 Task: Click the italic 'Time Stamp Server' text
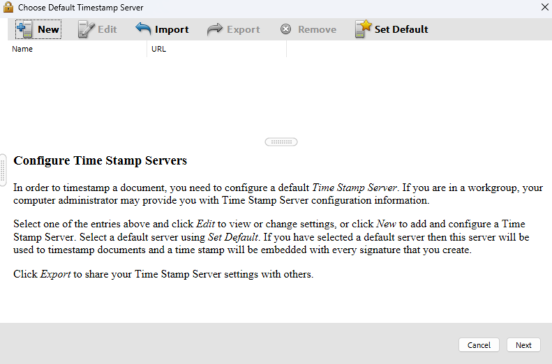tap(355, 187)
